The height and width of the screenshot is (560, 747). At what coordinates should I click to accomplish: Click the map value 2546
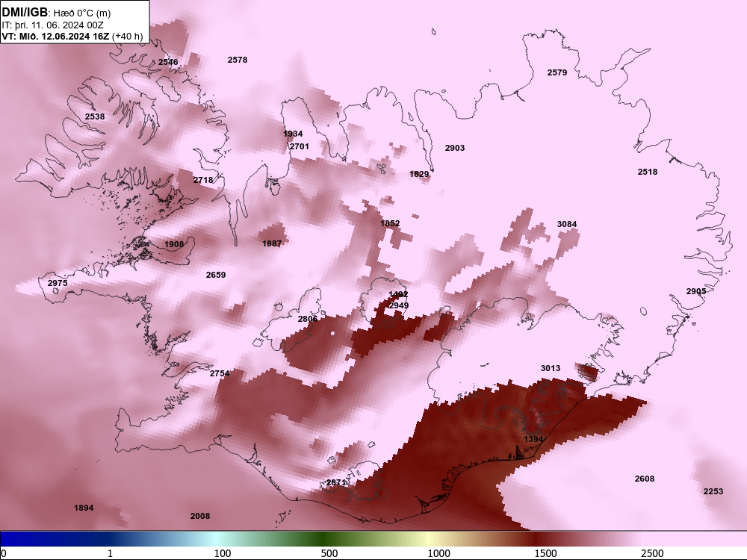168,63
